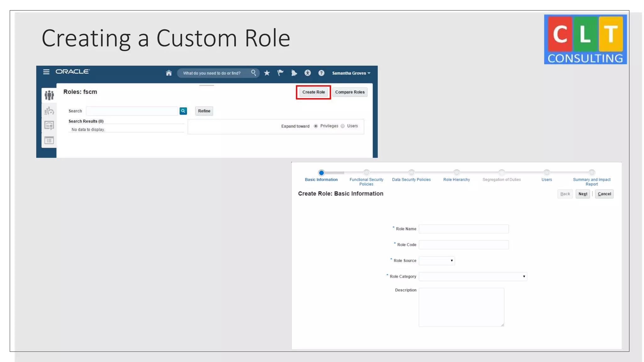Click the blue role search magnifier button
Image resolution: width=644 pixels, height=362 pixels.
(x=183, y=111)
